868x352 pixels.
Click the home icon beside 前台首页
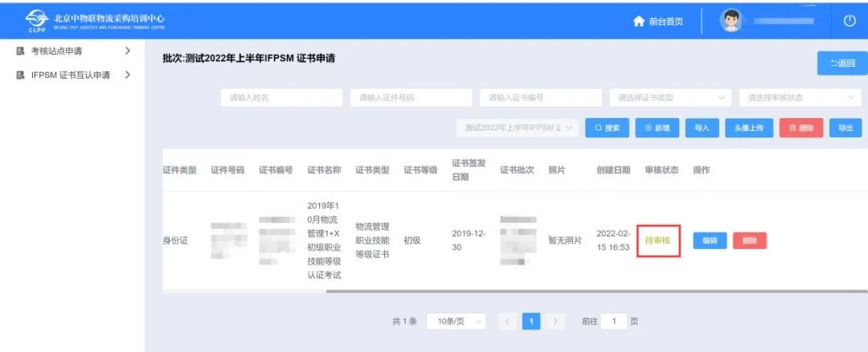[x=640, y=21]
